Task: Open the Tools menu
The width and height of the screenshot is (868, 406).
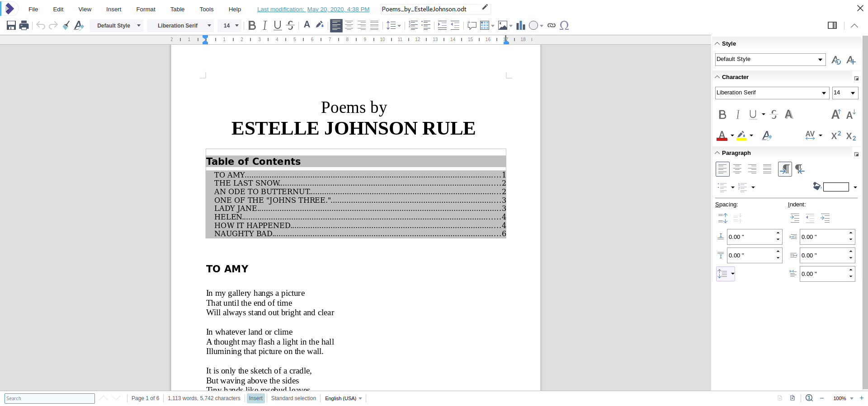Action: point(206,9)
